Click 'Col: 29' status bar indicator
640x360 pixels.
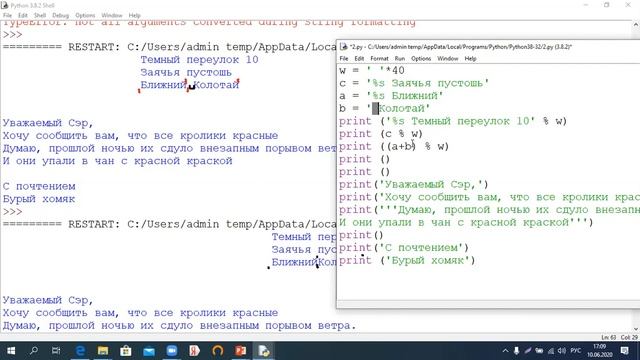[x=629, y=337]
